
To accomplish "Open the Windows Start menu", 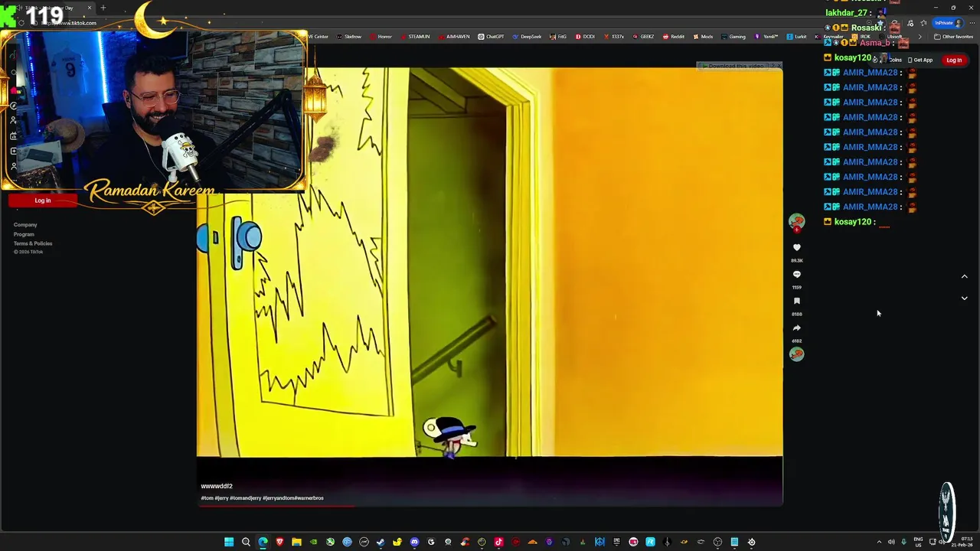I will pyautogui.click(x=229, y=542).
